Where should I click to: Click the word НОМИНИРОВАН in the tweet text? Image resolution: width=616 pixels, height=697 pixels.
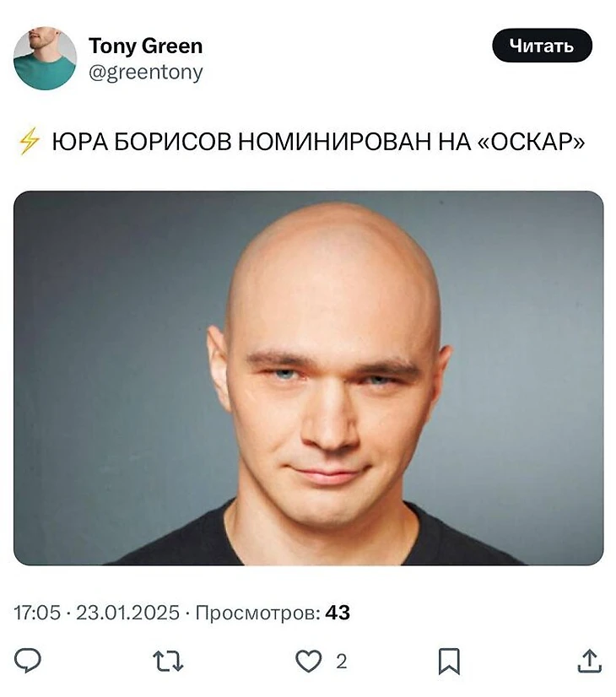click(x=335, y=142)
